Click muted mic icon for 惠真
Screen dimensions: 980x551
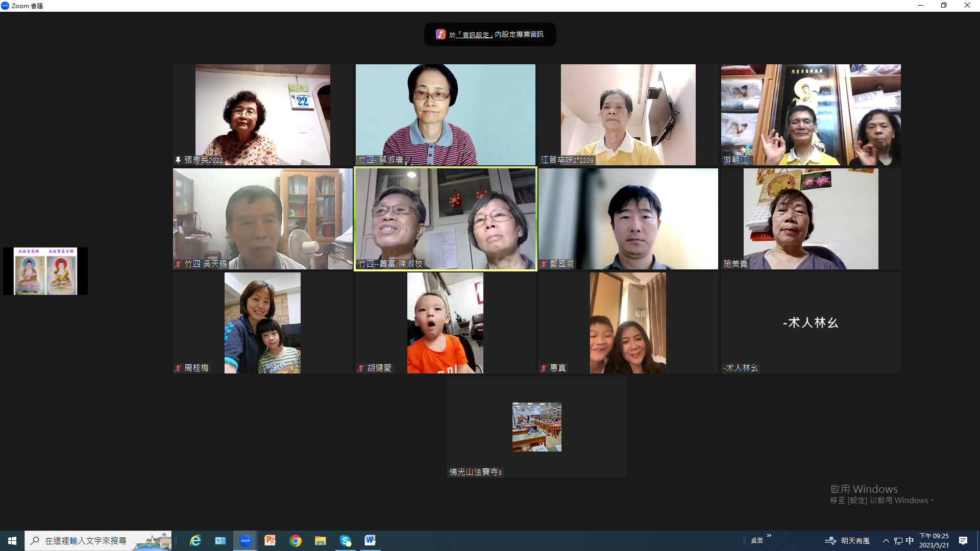pyautogui.click(x=544, y=368)
